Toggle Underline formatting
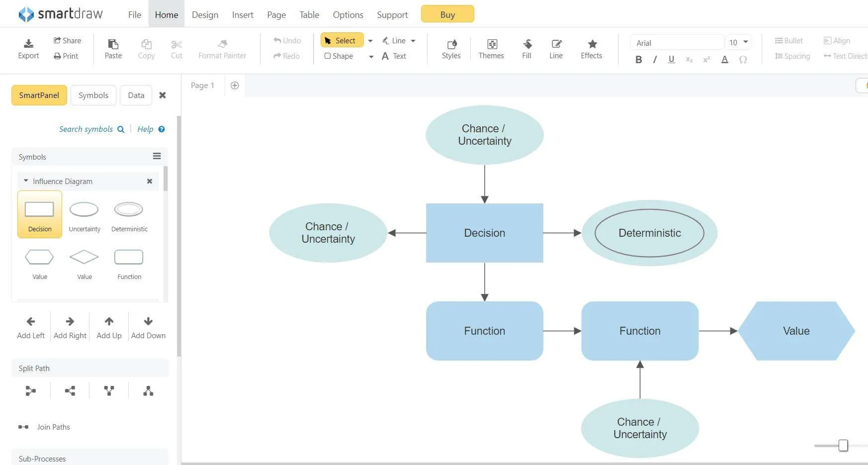The width and height of the screenshot is (868, 465). (671, 60)
